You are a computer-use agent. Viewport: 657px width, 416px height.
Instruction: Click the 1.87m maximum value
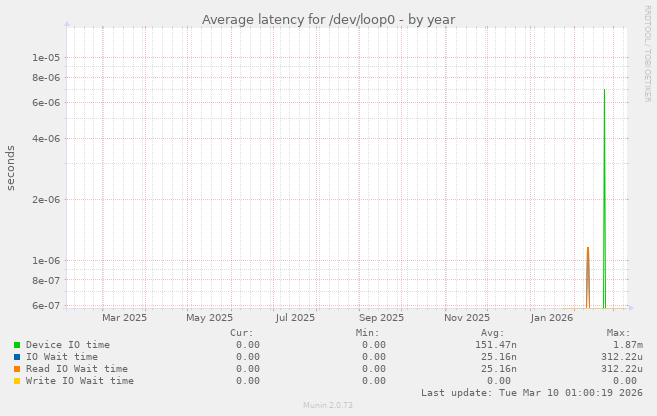pyautogui.click(x=628, y=345)
